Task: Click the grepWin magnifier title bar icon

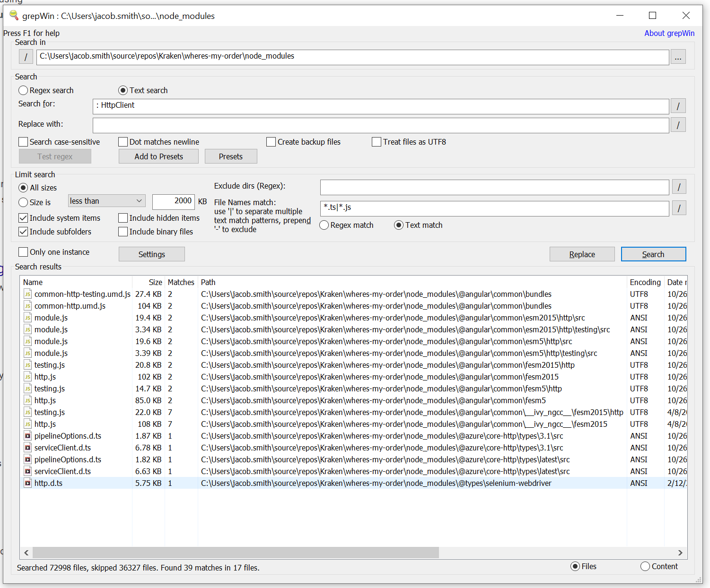Action: pyautogui.click(x=14, y=15)
